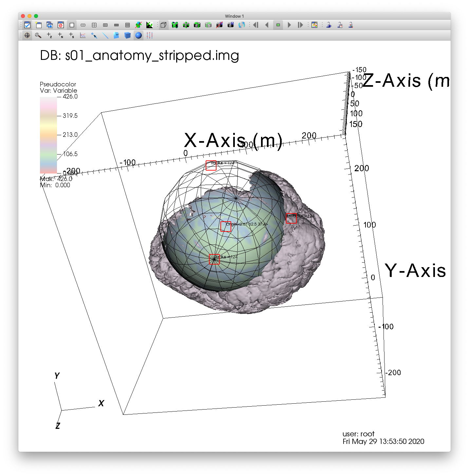The image size is (469, 476).
Task: Toggle the sphere tool
Action: click(x=139, y=35)
